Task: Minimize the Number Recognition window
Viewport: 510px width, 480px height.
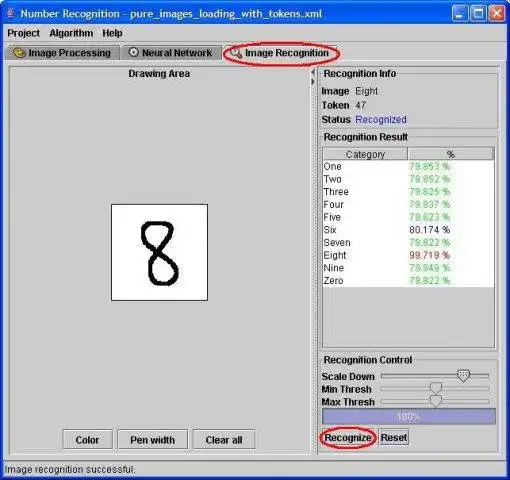Action: (459, 14)
